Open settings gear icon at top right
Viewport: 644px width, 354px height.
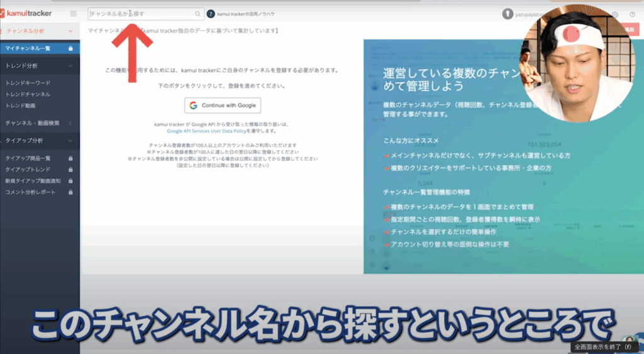point(615,14)
